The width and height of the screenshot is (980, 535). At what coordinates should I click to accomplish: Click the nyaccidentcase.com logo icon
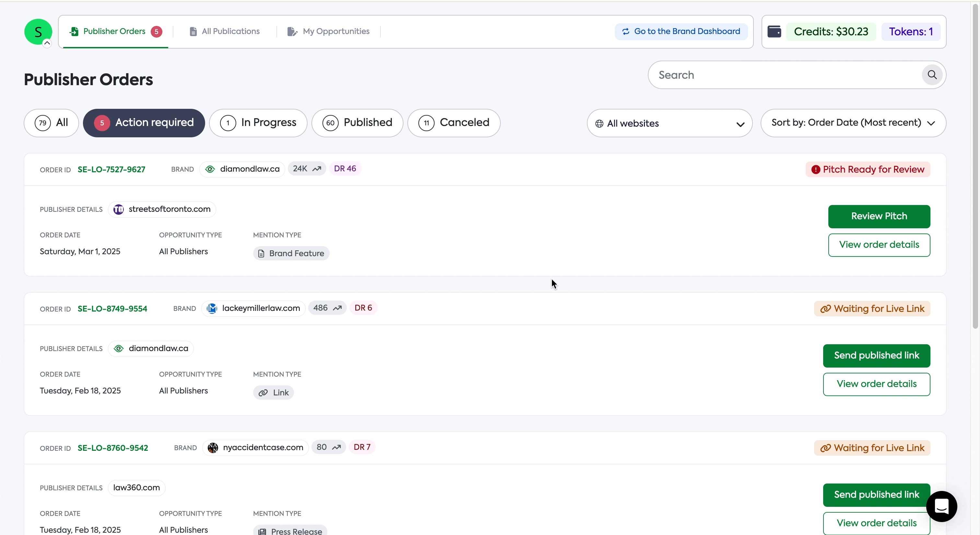pyautogui.click(x=213, y=448)
